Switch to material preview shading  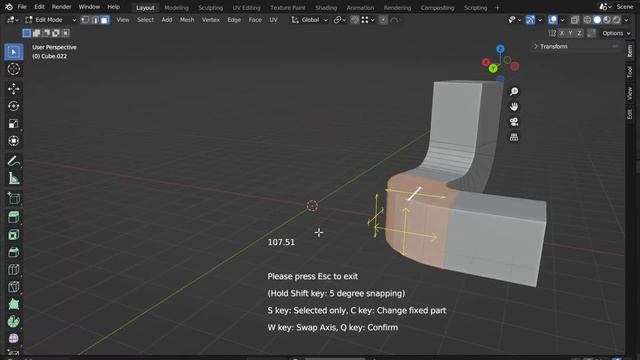(x=607, y=20)
